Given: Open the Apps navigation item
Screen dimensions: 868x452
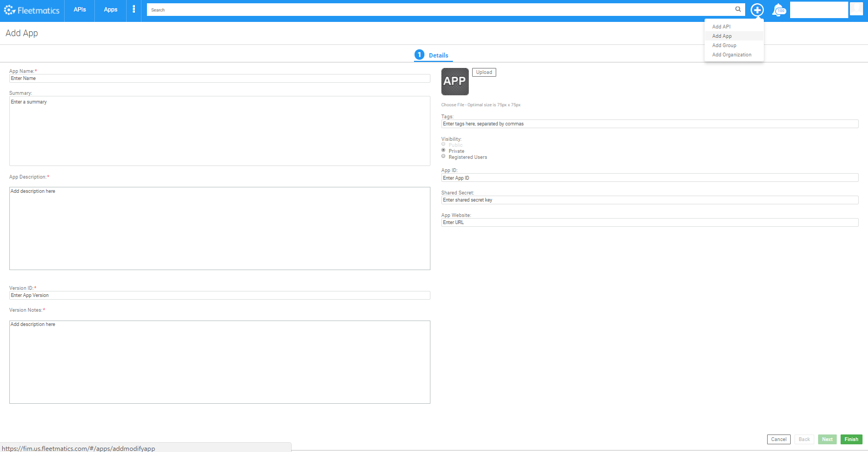Looking at the screenshot, I should [x=111, y=10].
